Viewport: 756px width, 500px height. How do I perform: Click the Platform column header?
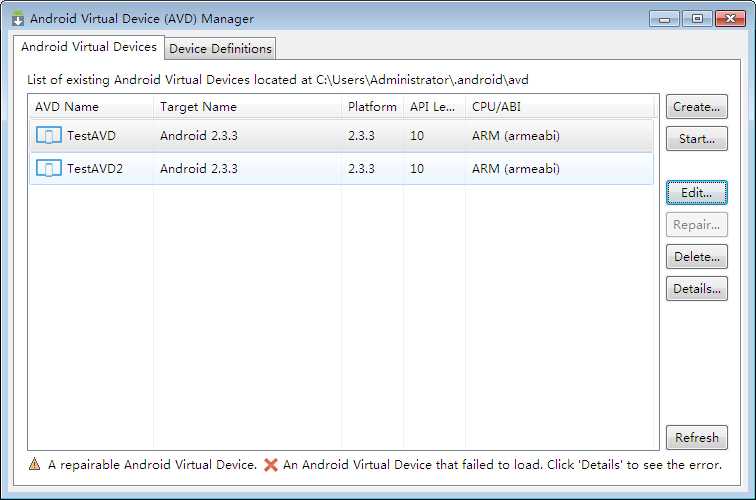pos(373,107)
